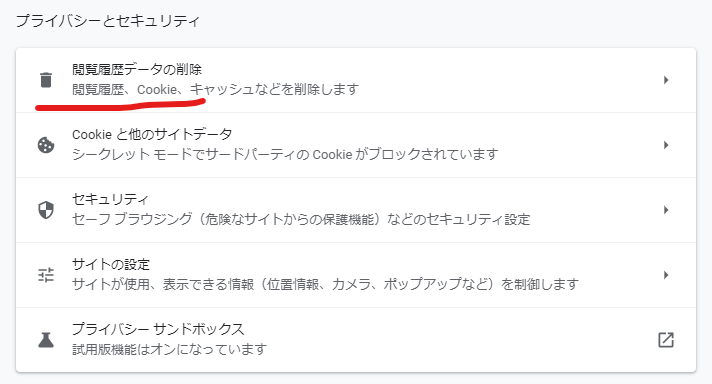Expand the arrow on the セキュリティ row

tap(666, 210)
